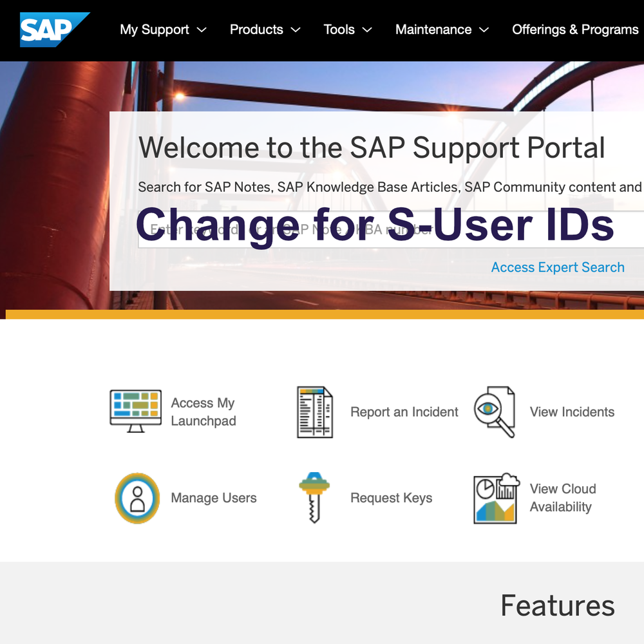This screenshot has height=644, width=644.
Task: Click the Welcome to the SAP Support Portal heading
Action: (x=372, y=147)
